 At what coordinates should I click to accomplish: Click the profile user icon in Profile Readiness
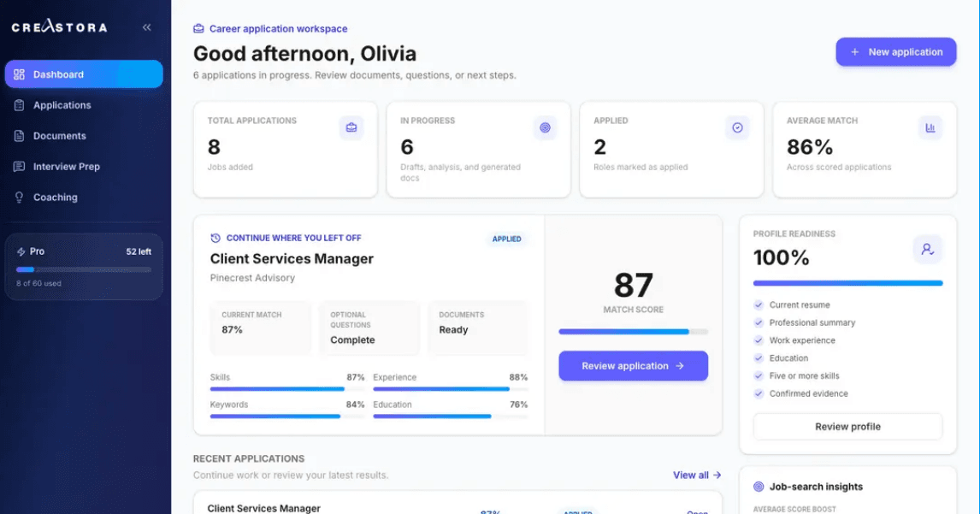coord(928,249)
